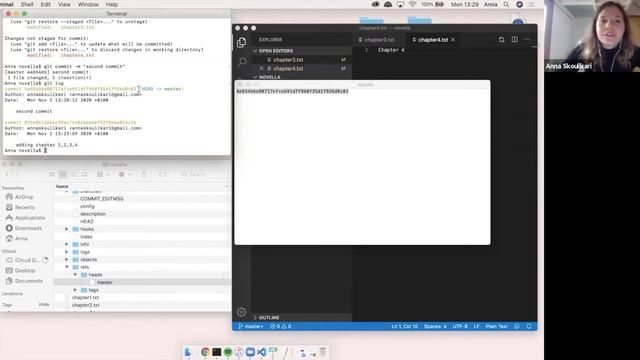Screen dimensions: 640x360
Task: Open the editor More Actions ellipsis
Action: 527,40
